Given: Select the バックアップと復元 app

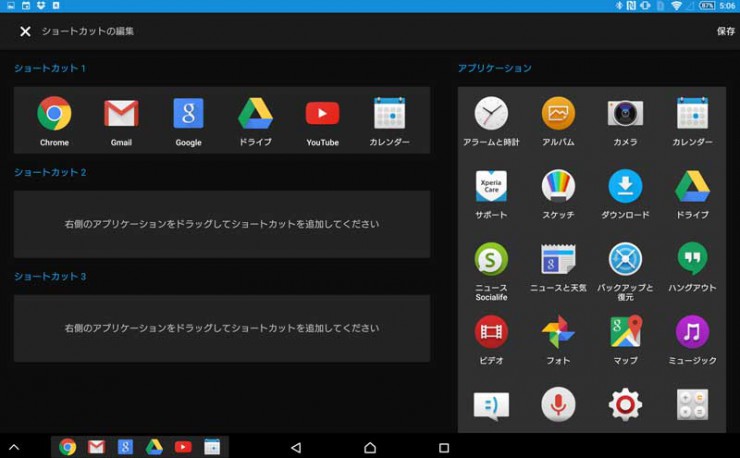Looking at the screenshot, I should [625, 259].
